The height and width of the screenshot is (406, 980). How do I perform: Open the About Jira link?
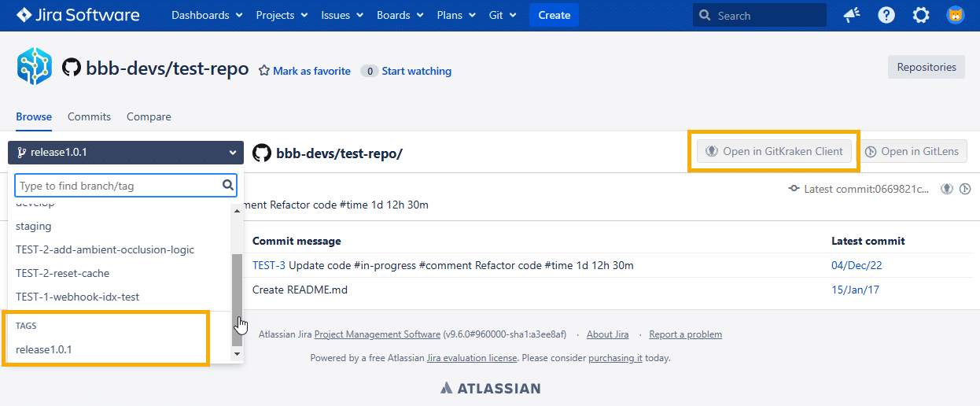607,334
